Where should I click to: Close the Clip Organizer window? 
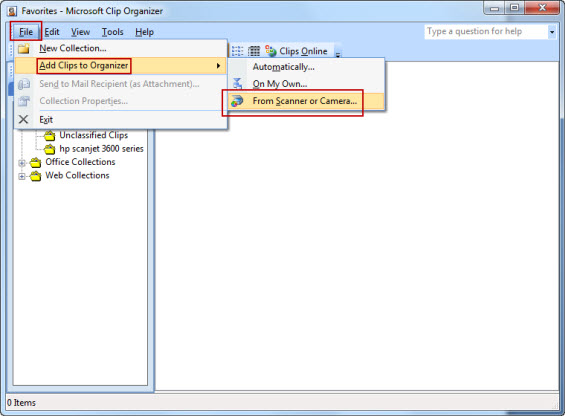pyautogui.click(x=542, y=8)
